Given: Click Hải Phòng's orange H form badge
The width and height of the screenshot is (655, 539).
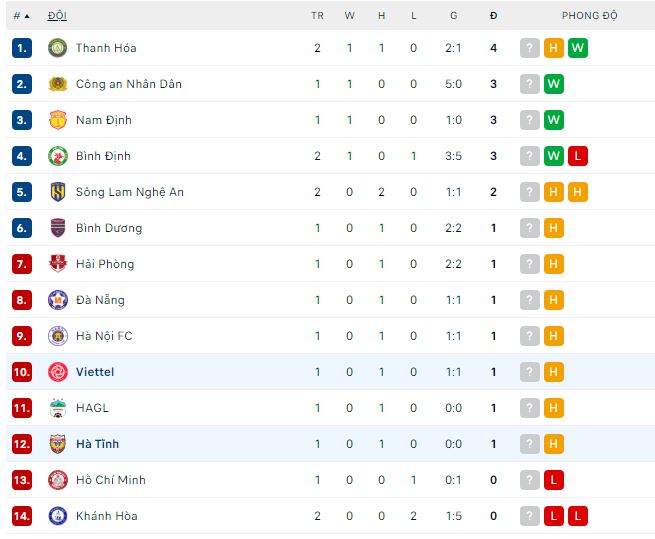Looking at the screenshot, I should tap(554, 264).
